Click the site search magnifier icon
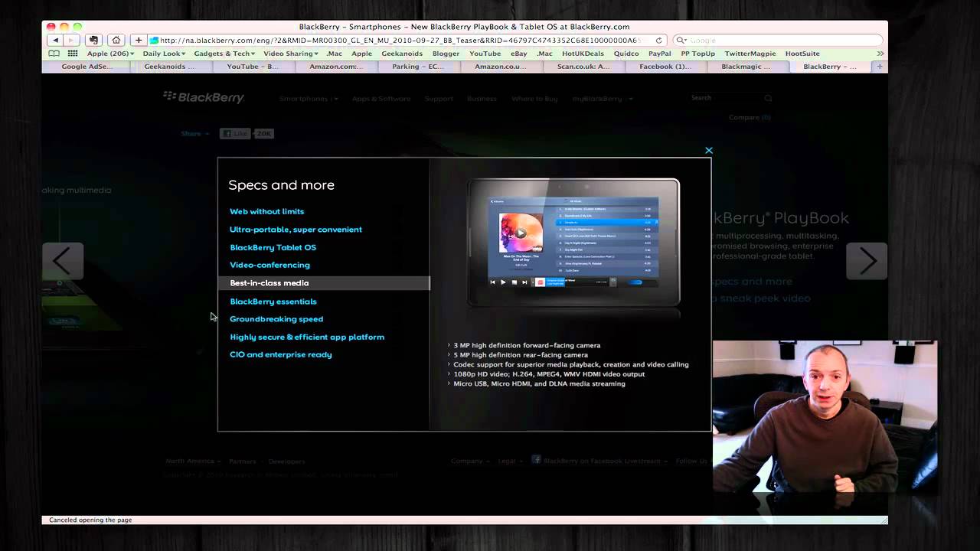980x551 pixels. (768, 98)
